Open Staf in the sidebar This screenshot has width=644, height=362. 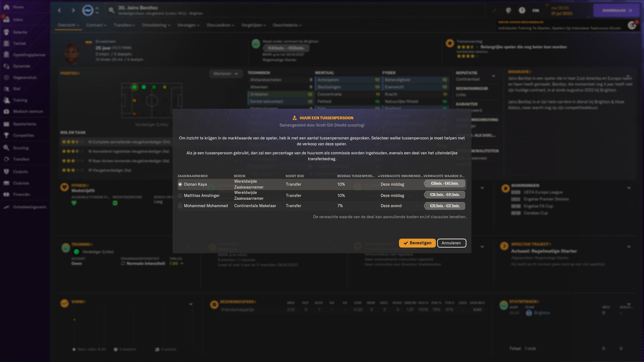tap(16, 89)
